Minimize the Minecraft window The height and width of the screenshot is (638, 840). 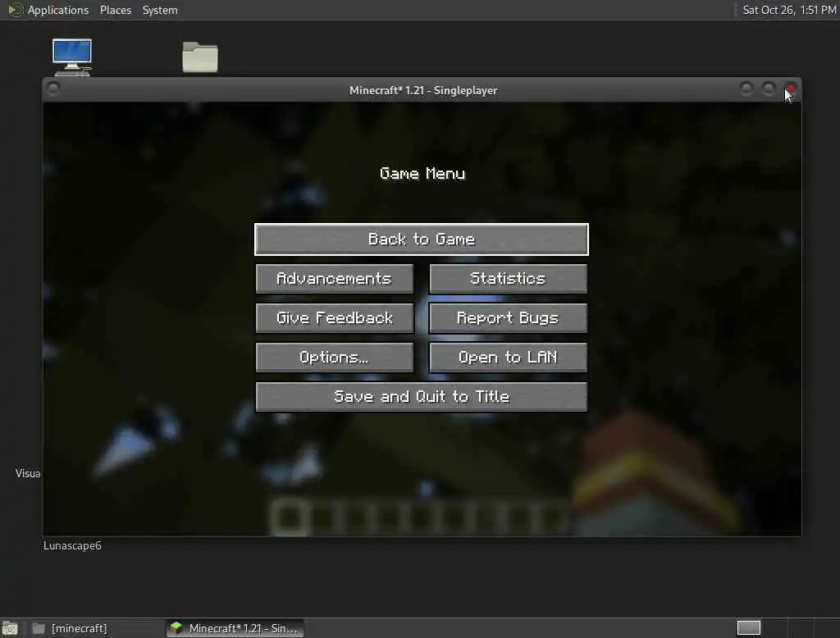[x=746, y=89]
